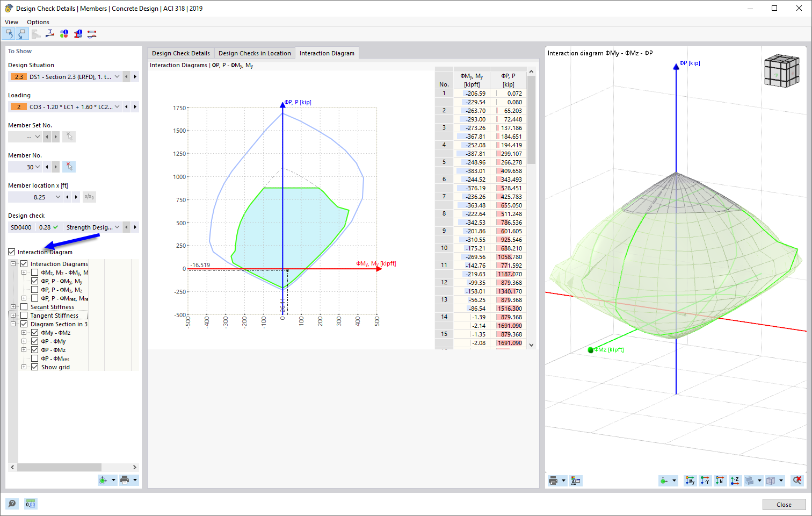The image size is (812, 516).
Task: Click the table scroll down arrow
Action: tap(532, 345)
